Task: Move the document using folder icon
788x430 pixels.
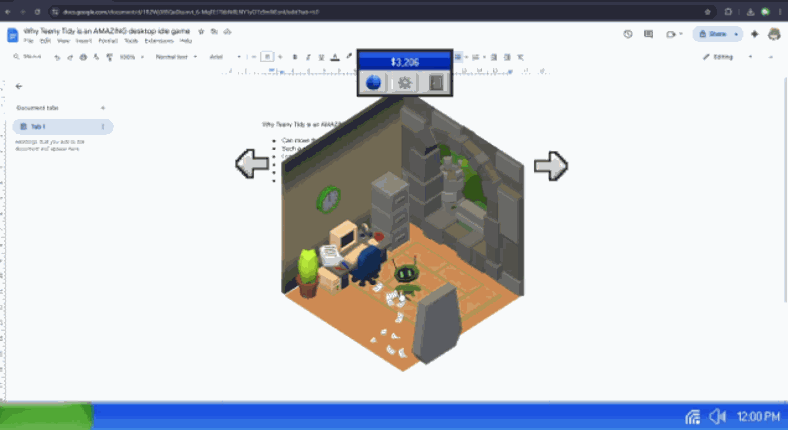Action: [x=214, y=31]
